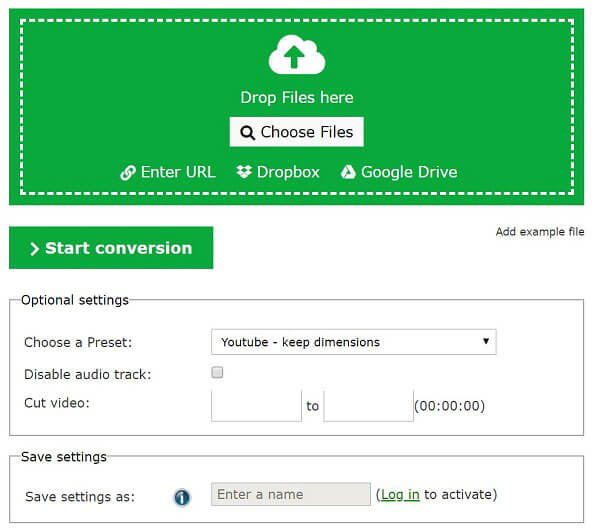Click the Cut video end time field
The image size is (600, 529).
pos(368,406)
